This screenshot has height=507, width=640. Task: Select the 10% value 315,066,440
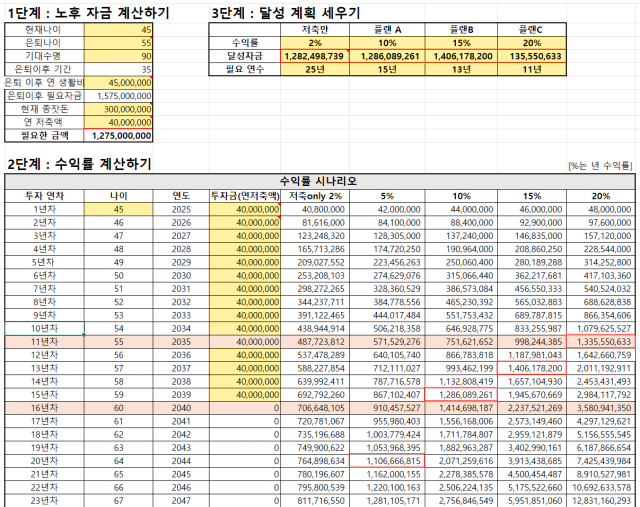tap(461, 276)
